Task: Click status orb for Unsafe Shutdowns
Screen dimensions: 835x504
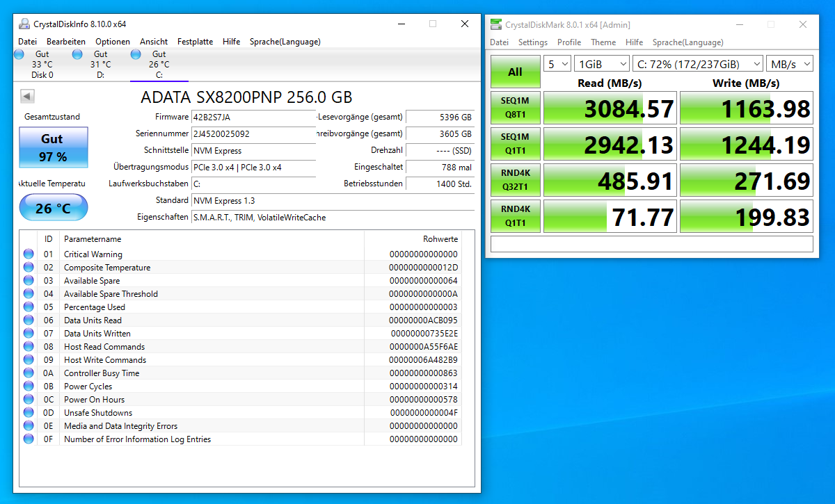Action: click(x=29, y=412)
